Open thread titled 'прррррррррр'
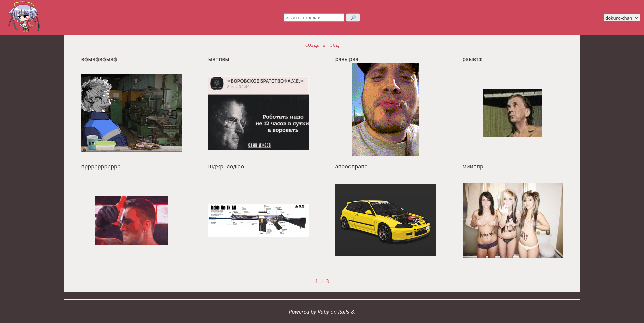 (x=101, y=167)
